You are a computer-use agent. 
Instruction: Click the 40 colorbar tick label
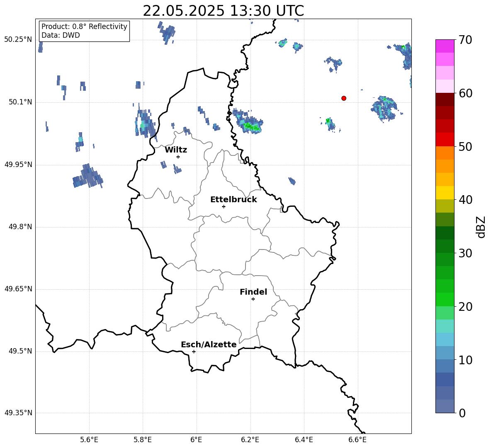point(465,200)
